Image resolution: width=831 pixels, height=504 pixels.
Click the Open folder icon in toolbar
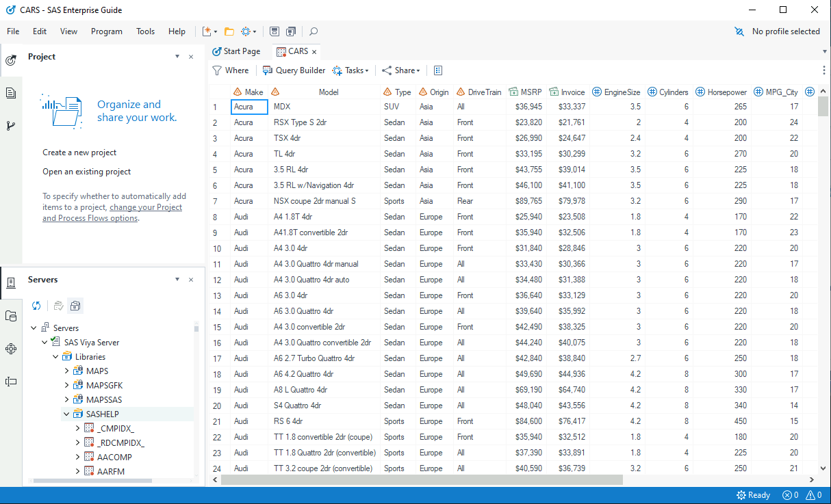[229, 31]
